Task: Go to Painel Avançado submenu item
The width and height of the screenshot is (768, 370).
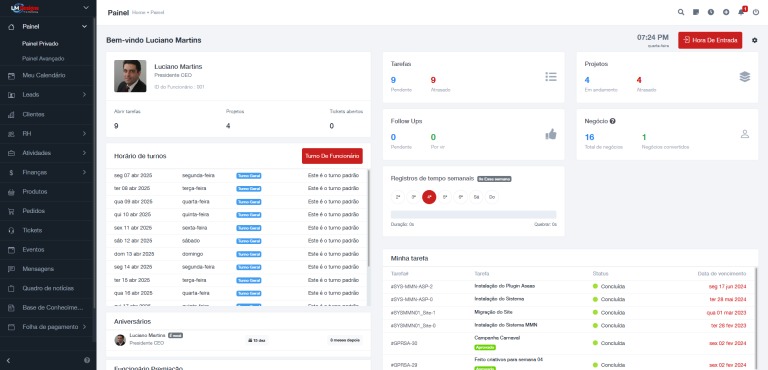Action: [43, 58]
